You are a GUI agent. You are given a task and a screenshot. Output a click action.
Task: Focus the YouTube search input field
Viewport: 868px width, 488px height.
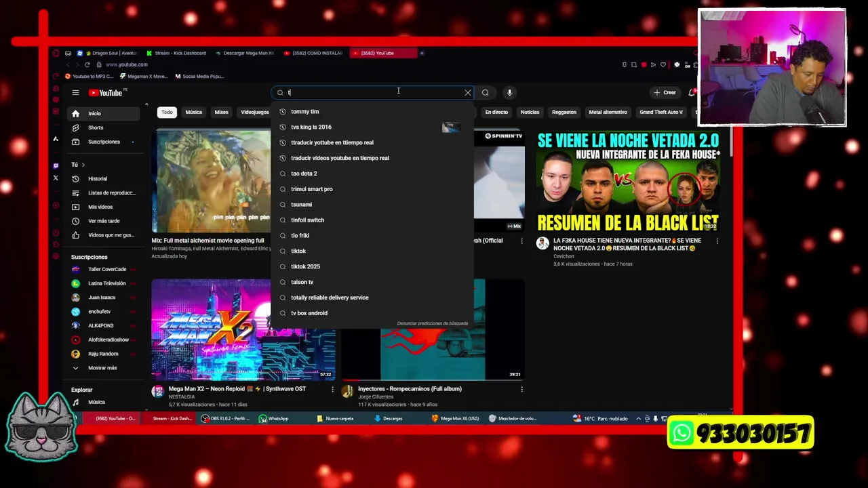(373, 93)
